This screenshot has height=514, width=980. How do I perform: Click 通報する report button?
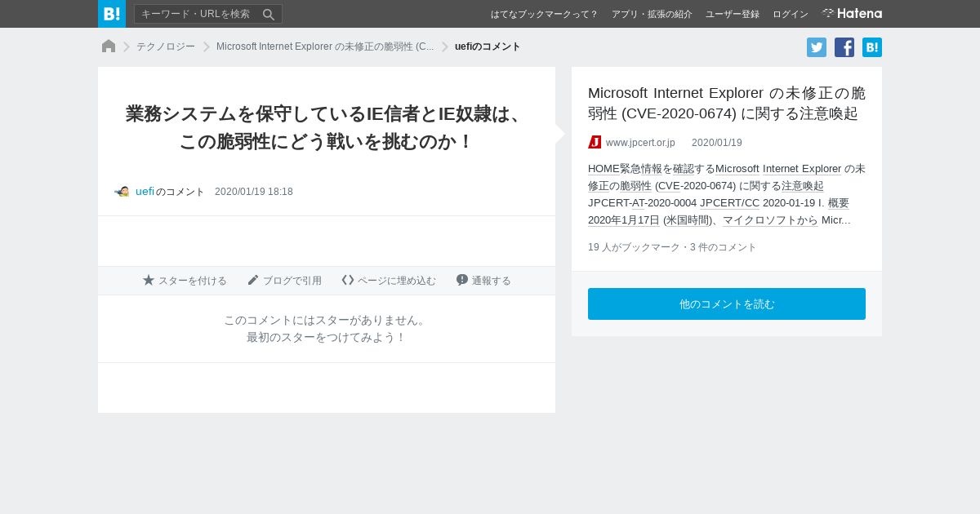tap(483, 281)
